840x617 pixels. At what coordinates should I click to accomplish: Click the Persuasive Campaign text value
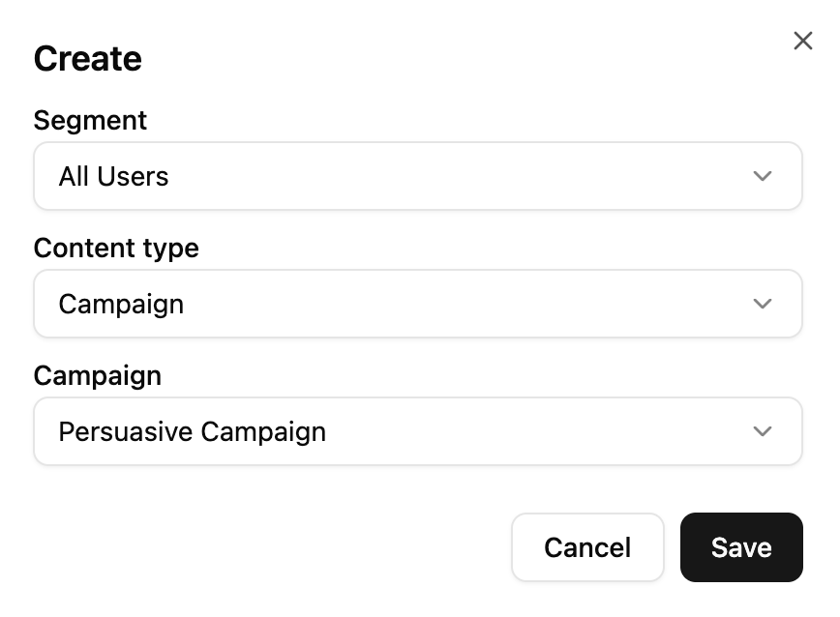[193, 431]
